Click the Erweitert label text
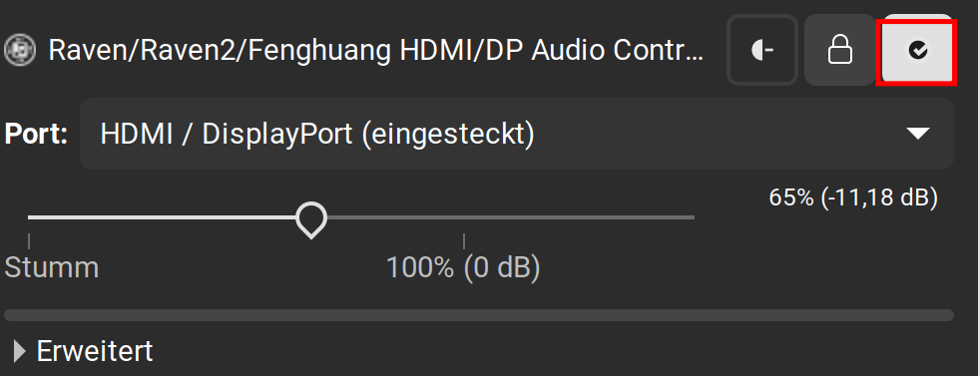This screenshot has width=980, height=376. click(95, 352)
